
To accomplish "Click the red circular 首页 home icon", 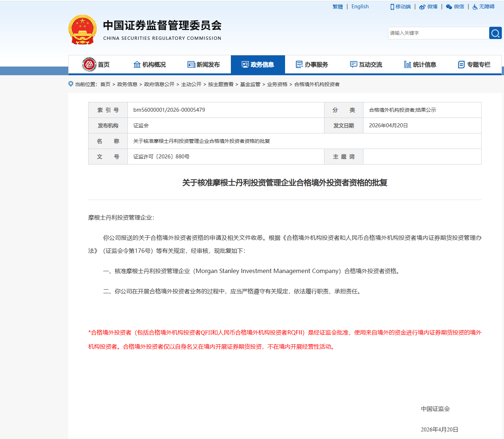I will (89, 64).
